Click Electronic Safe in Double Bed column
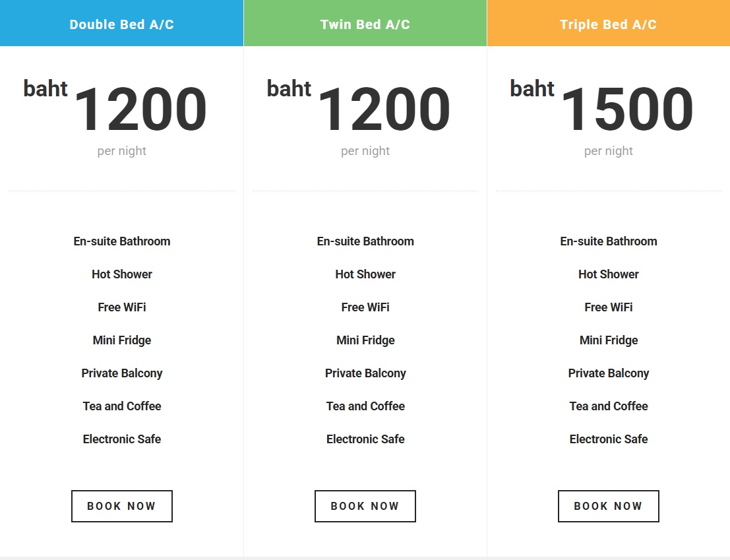 tap(122, 439)
